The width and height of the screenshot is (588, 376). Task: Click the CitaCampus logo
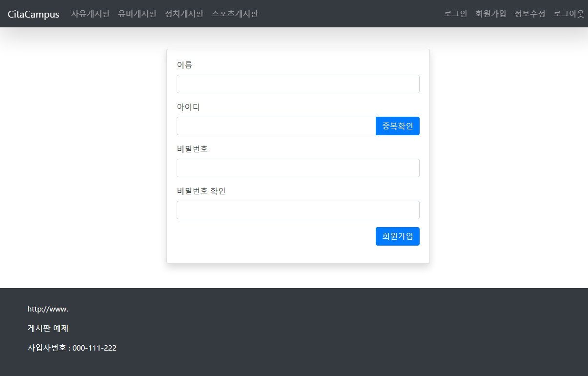tap(33, 14)
